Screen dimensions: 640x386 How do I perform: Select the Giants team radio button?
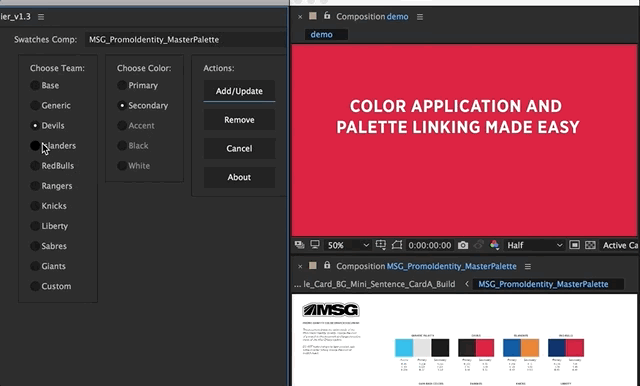(x=35, y=266)
